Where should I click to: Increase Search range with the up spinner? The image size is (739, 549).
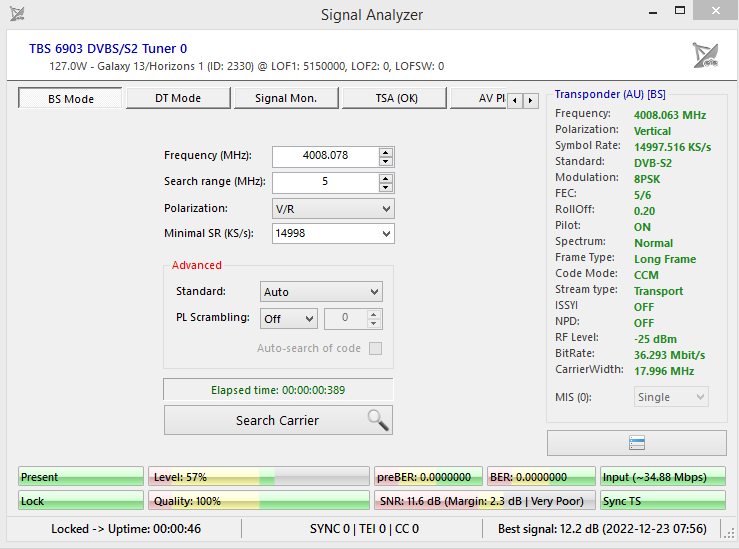point(386,178)
